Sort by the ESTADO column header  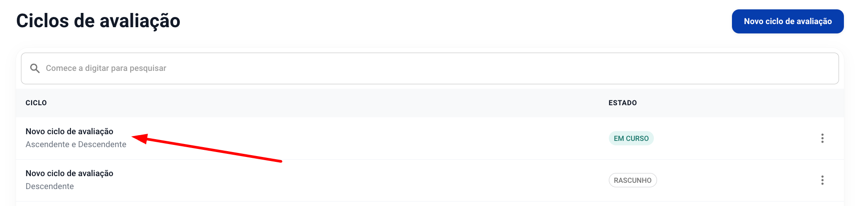pyautogui.click(x=623, y=103)
